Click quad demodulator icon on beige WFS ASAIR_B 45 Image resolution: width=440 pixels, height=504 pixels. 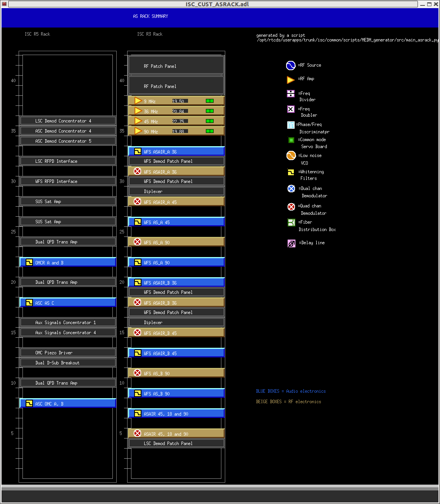pyautogui.click(x=137, y=332)
